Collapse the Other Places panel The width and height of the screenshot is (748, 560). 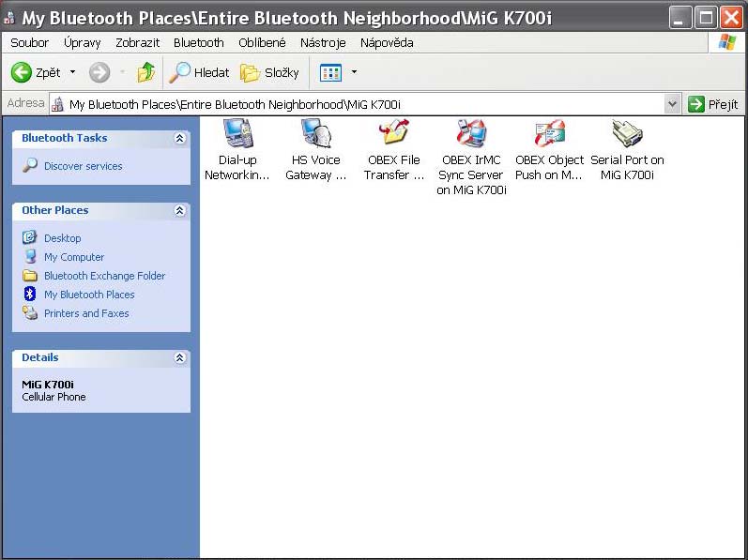180,210
